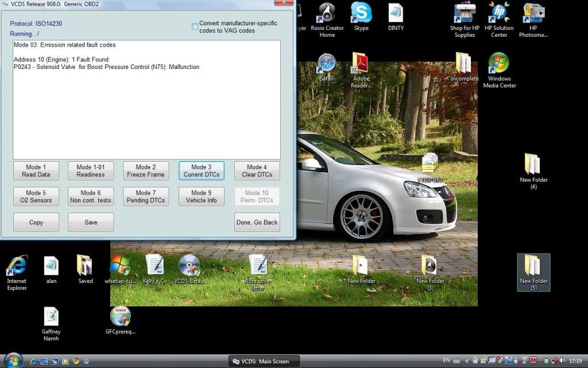
Task: Open Shop for HP Supplies shortcut
Action: point(465,20)
